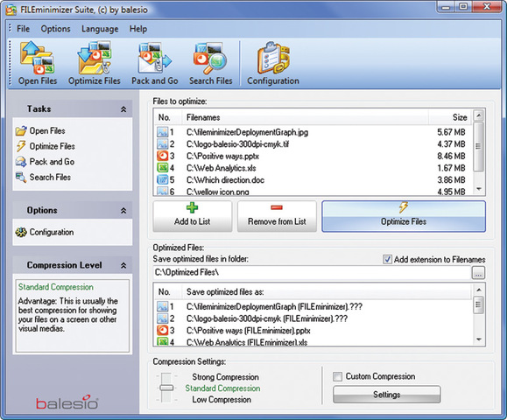Open the Search Files toolbar tool
This screenshot has height=420, width=507.
pos(210,63)
